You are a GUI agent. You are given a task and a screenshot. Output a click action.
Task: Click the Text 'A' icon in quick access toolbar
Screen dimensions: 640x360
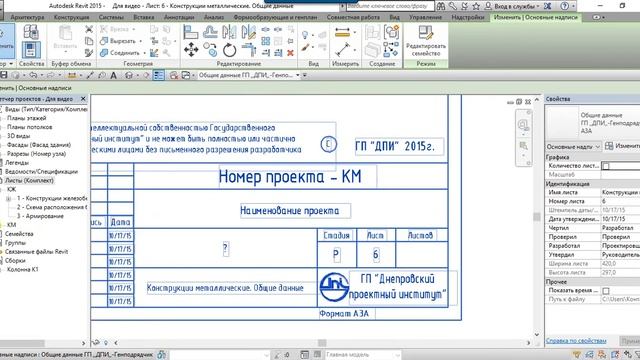[x=113, y=75]
